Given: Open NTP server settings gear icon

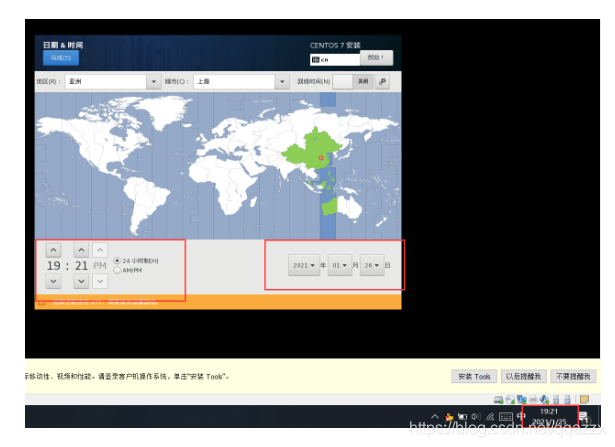Looking at the screenshot, I should coord(382,82).
